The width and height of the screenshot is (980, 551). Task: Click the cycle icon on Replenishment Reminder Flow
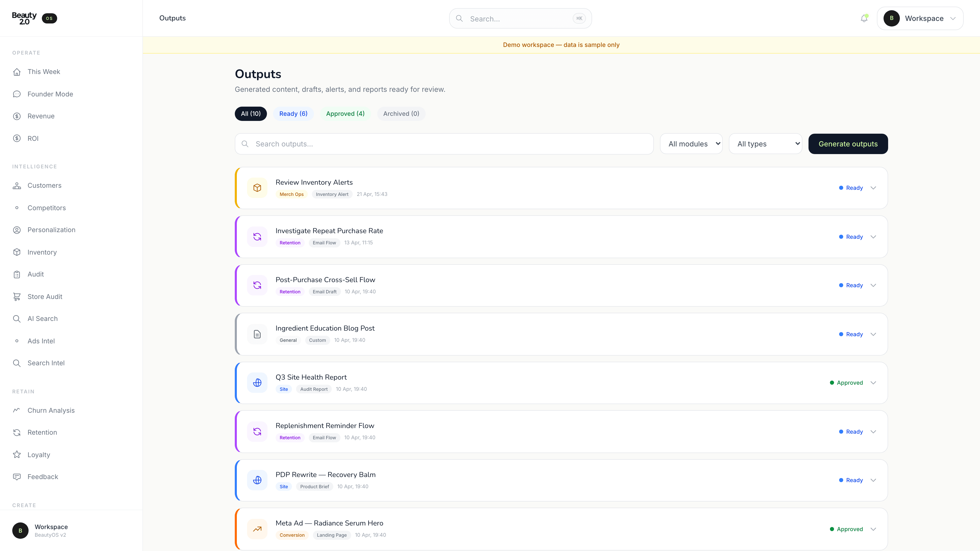pyautogui.click(x=257, y=432)
